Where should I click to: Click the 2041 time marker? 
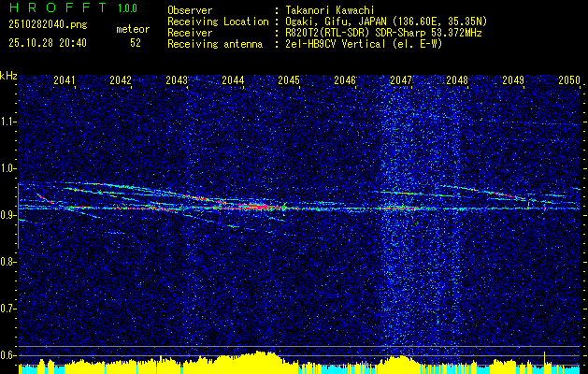pos(65,80)
